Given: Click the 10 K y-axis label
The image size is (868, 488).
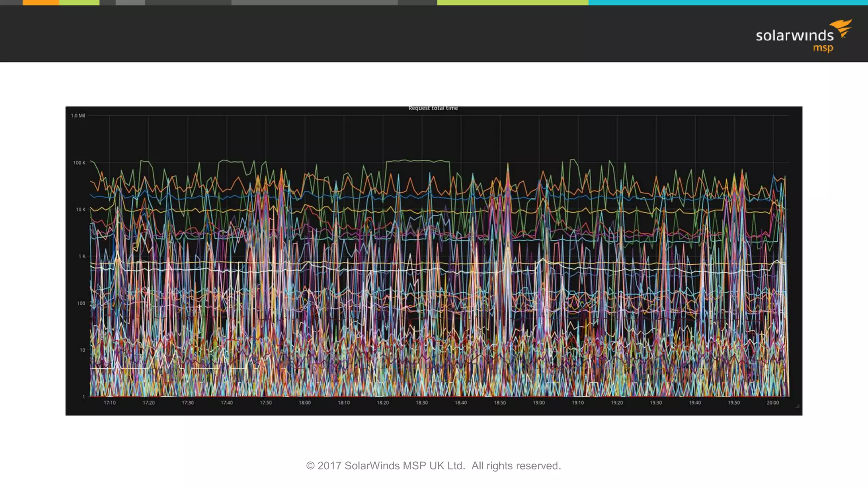Looking at the screenshot, I should [x=81, y=210].
